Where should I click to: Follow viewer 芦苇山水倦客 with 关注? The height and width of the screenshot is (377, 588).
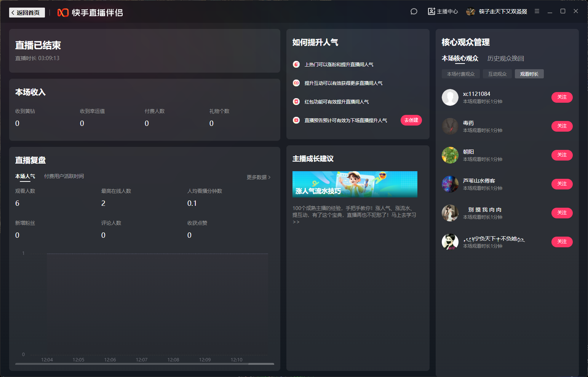click(562, 184)
